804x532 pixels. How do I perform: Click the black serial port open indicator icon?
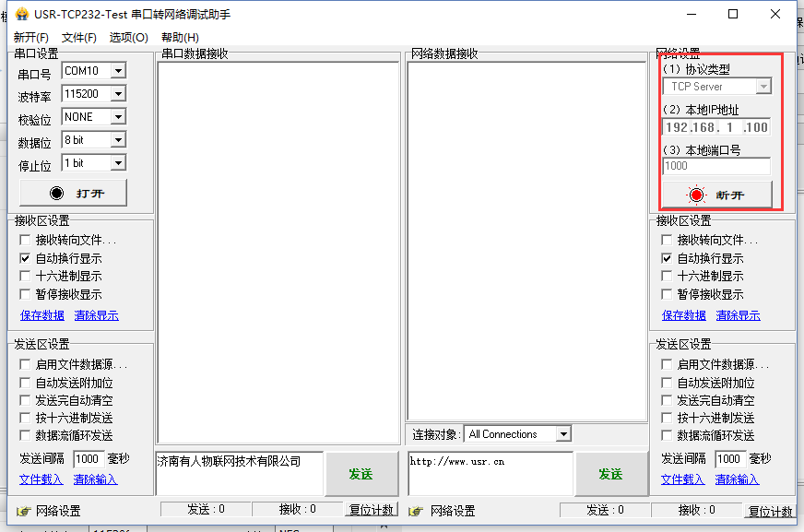57,194
